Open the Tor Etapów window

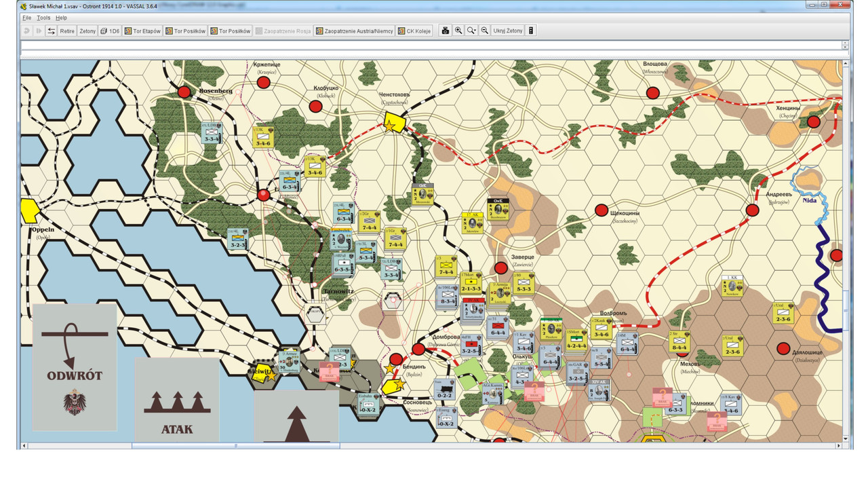[x=142, y=31]
